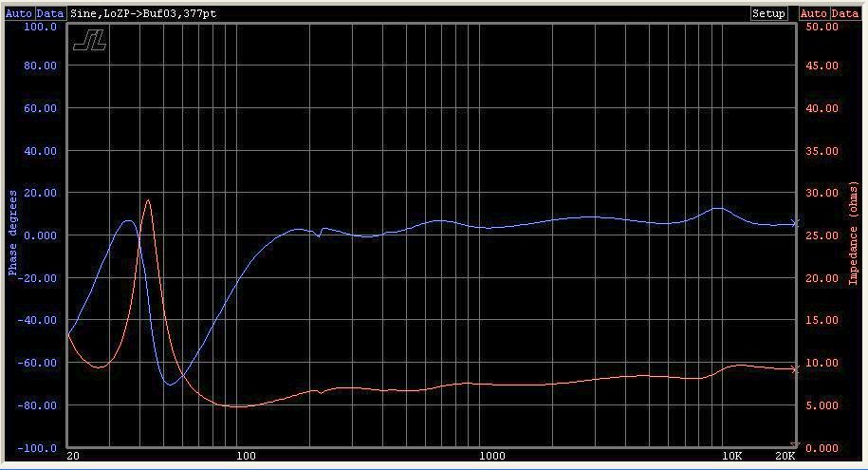
Task: Click the 20K frequency axis label
Action: tap(785, 456)
